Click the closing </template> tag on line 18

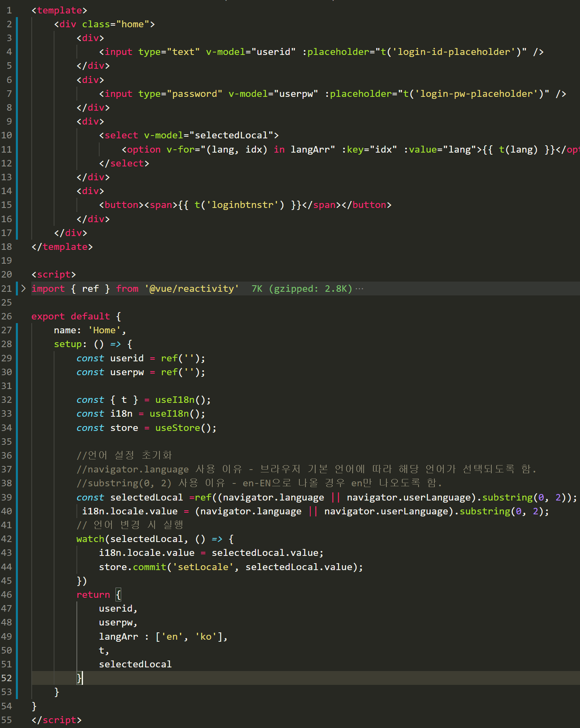[62, 247]
